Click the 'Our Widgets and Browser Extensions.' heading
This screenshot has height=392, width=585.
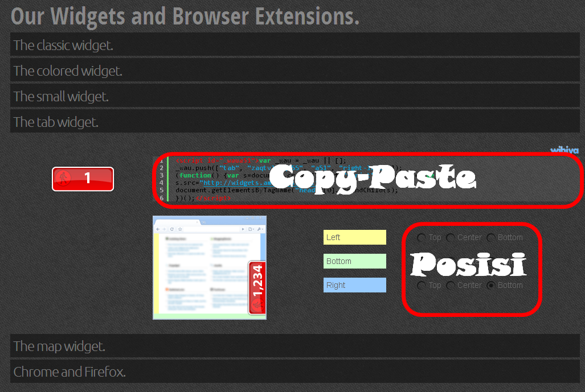click(185, 16)
